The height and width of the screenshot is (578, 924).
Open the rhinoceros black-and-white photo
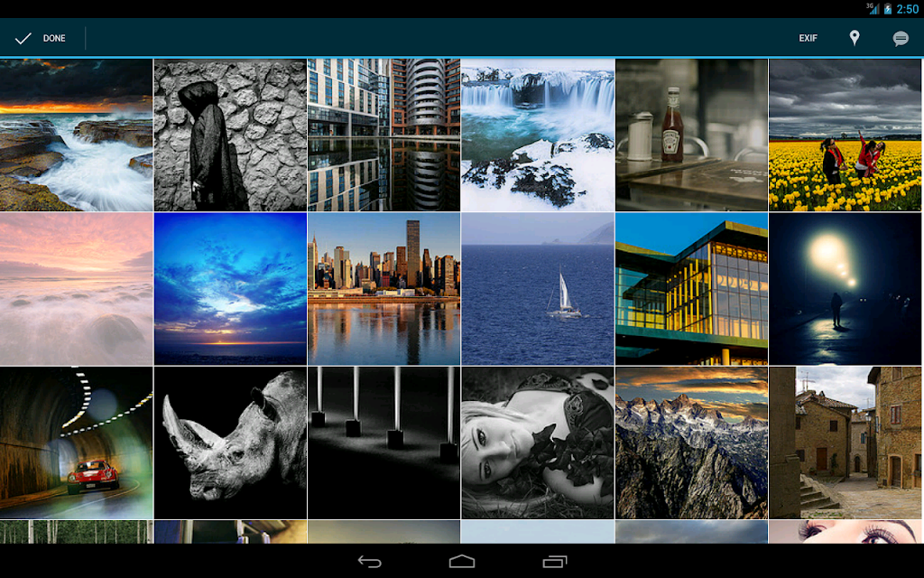point(230,443)
